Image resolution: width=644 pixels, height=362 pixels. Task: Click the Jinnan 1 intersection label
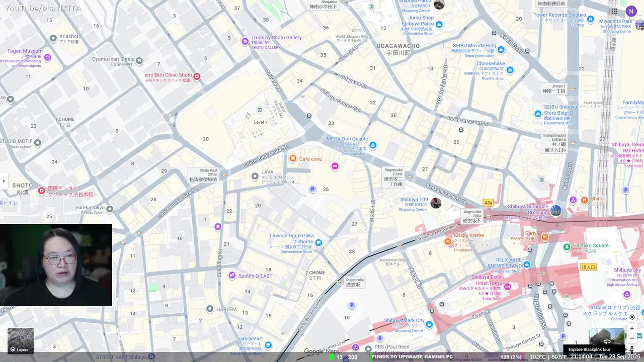tap(553, 88)
